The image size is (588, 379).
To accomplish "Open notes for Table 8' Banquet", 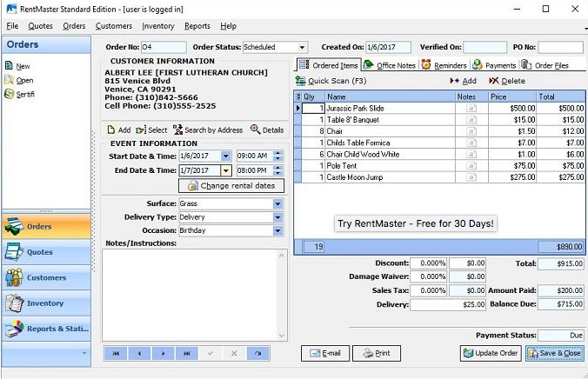I will (x=471, y=120).
